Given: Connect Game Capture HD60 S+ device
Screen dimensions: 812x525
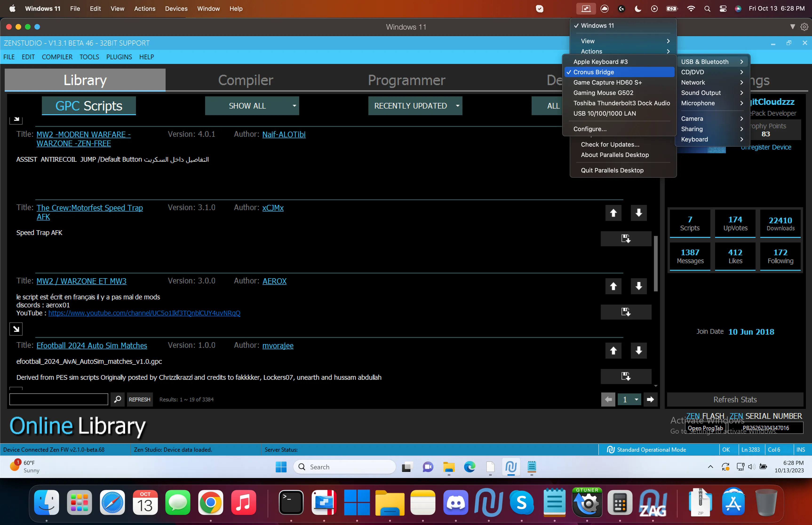Looking at the screenshot, I should coord(619,82).
